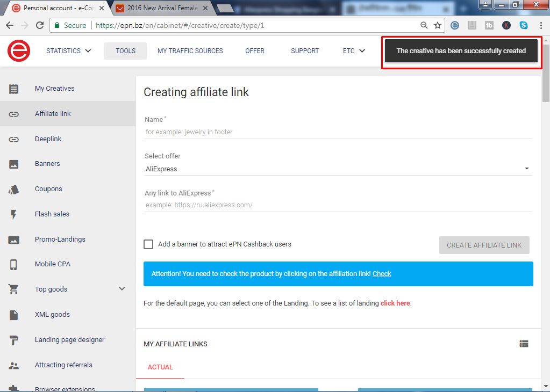The height and width of the screenshot is (392, 550).
Task: Click the 'click here' landing list link
Action: pyautogui.click(x=395, y=303)
